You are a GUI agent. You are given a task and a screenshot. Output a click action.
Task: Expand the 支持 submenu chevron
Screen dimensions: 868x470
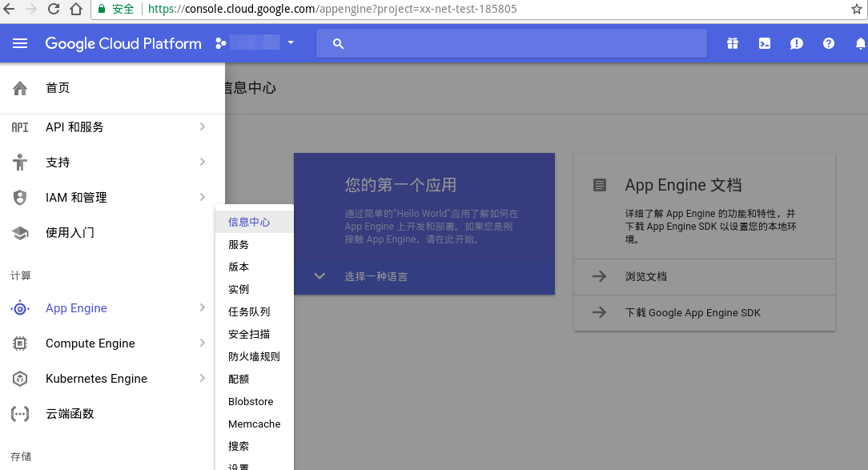(x=203, y=162)
